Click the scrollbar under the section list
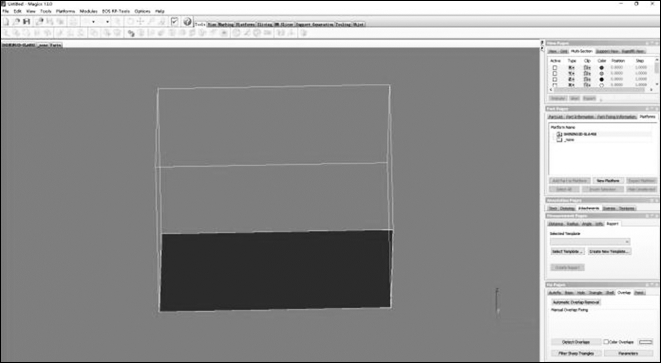 click(602, 90)
